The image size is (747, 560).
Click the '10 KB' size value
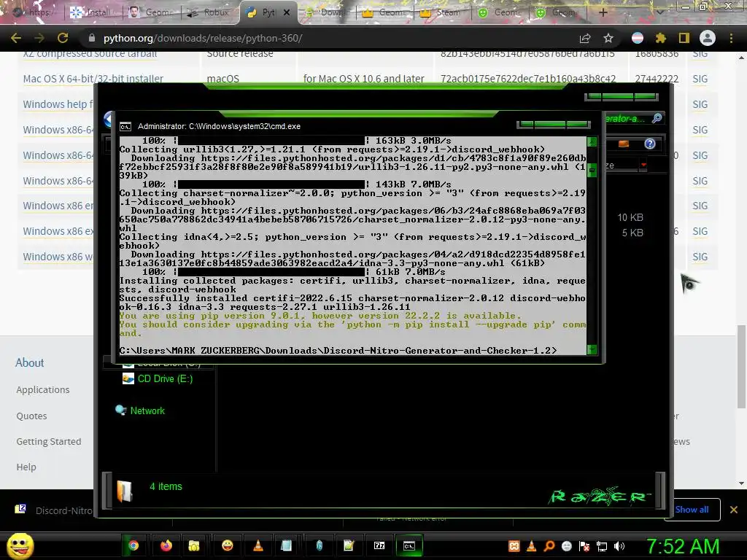[630, 217]
